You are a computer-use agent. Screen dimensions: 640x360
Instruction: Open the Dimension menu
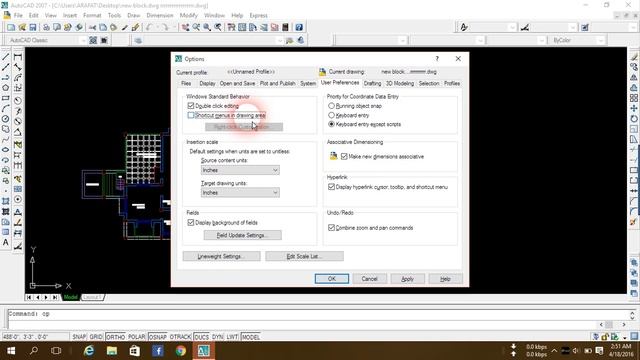point(160,16)
